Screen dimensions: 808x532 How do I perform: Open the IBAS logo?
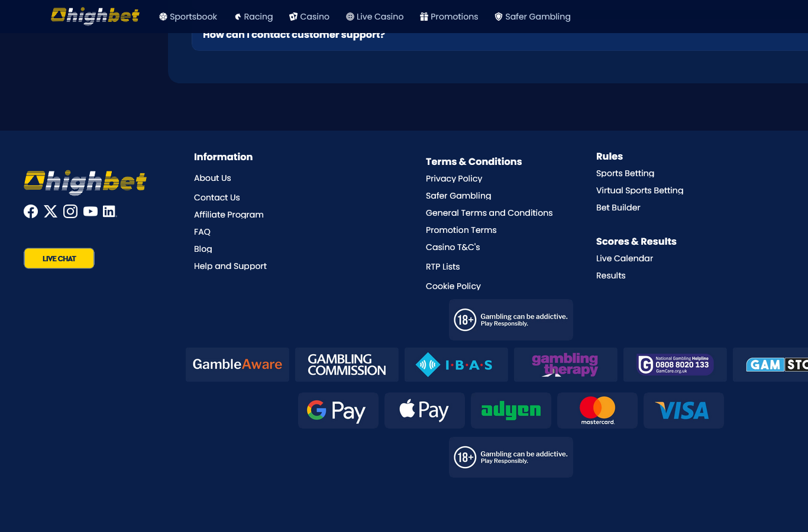(456, 365)
